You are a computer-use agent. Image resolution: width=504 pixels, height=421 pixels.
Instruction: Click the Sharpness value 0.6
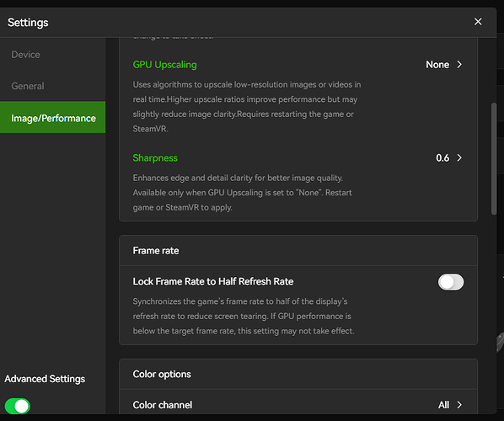pos(442,157)
